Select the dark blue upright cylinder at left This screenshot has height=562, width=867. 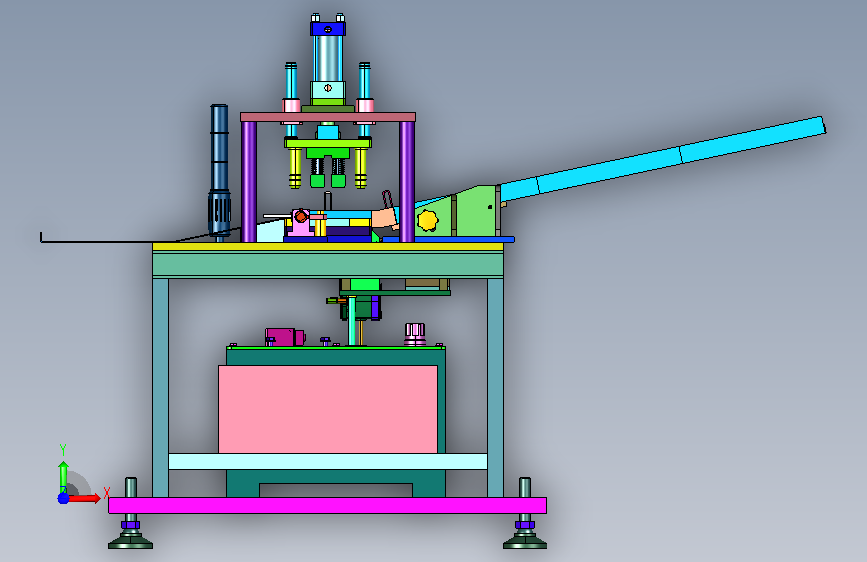coord(220,171)
